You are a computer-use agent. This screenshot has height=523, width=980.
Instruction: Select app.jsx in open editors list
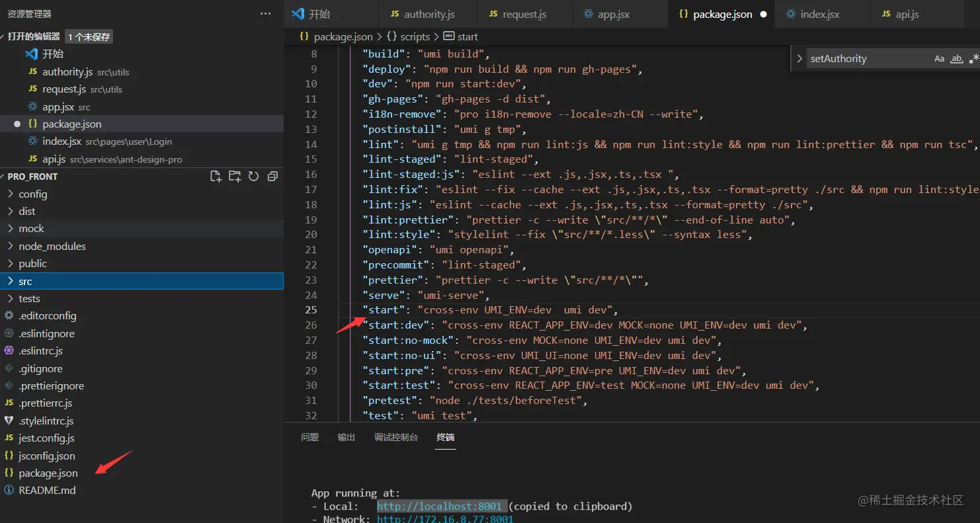(x=142, y=106)
